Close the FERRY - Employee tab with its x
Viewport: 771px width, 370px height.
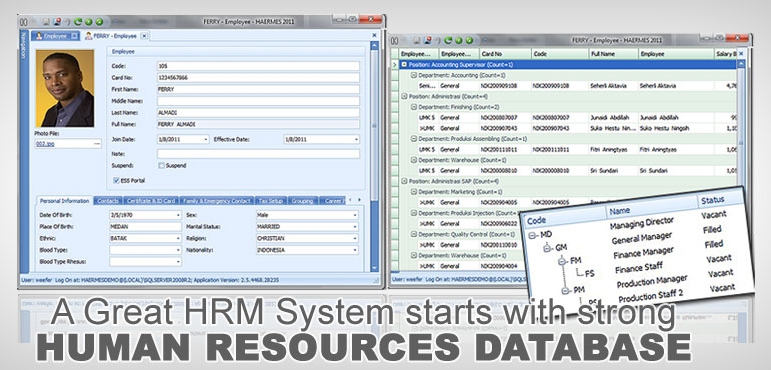(144, 36)
